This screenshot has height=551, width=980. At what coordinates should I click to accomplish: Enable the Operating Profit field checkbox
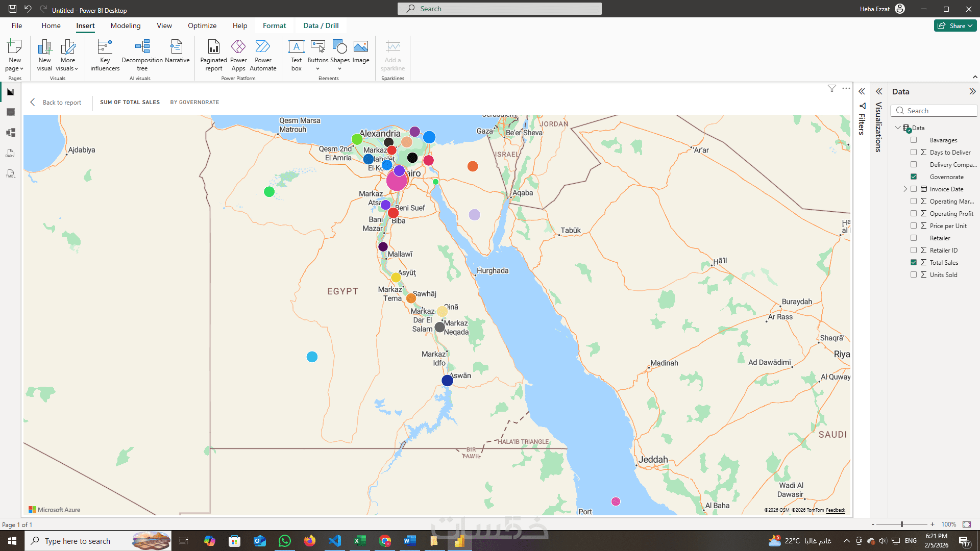coord(914,214)
